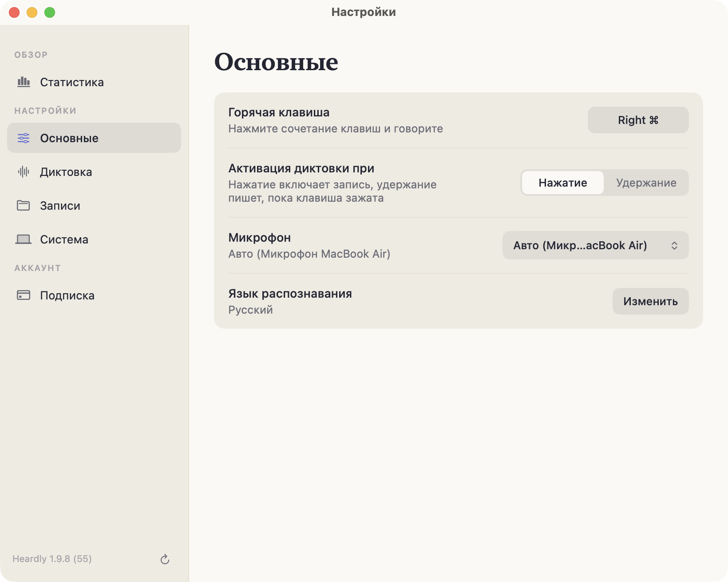Click the Статистика bar chart icon

(24, 82)
